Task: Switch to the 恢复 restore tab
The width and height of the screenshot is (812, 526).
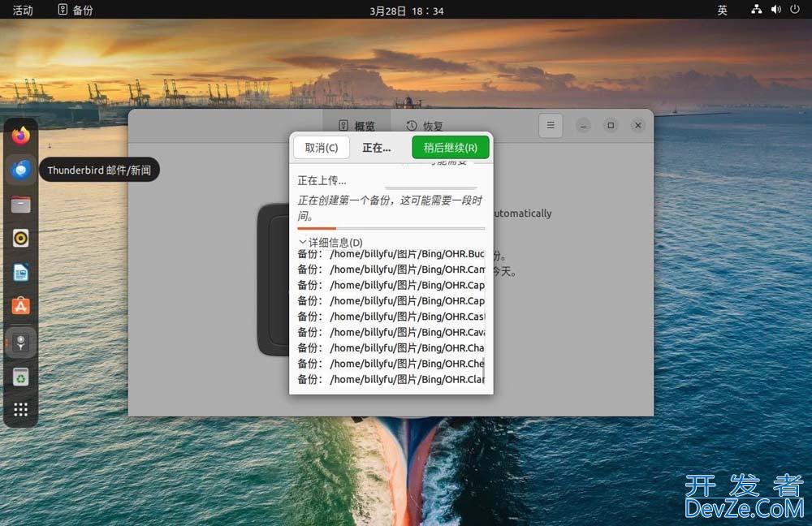Action: [425, 125]
